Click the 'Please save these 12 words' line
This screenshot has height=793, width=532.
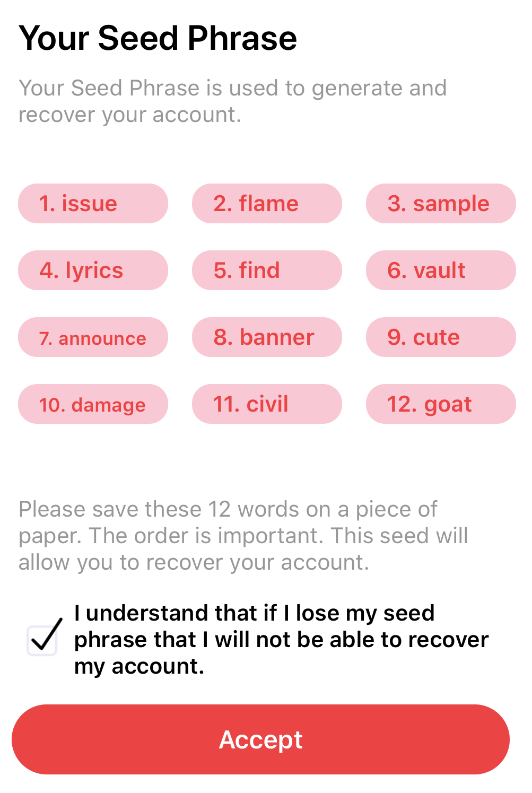(x=228, y=509)
